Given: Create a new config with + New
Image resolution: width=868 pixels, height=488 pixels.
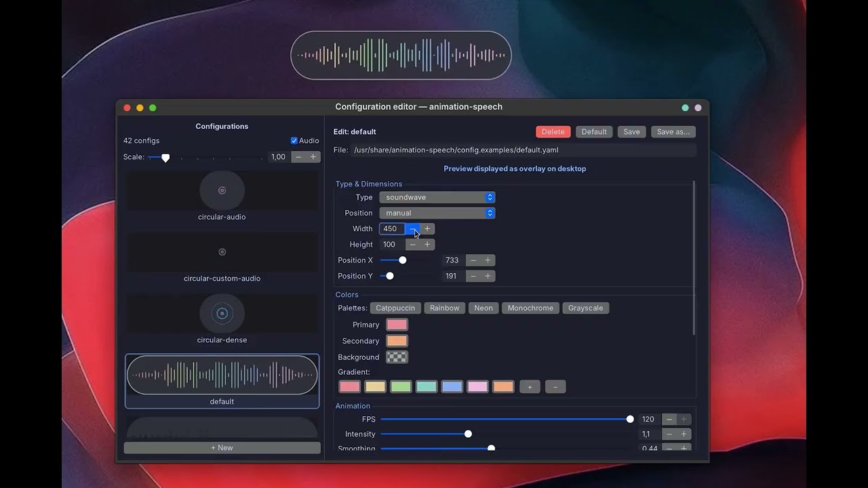Looking at the screenshot, I should coord(222,448).
